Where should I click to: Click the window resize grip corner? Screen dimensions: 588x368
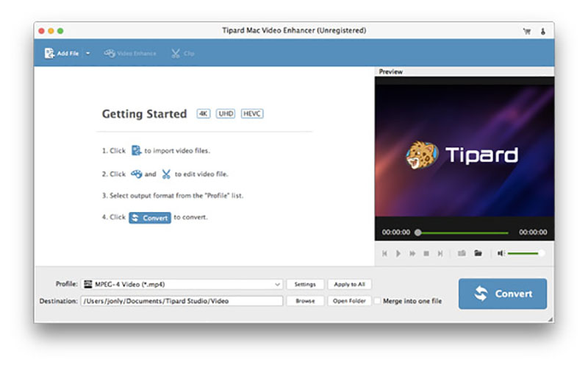[x=551, y=319]
